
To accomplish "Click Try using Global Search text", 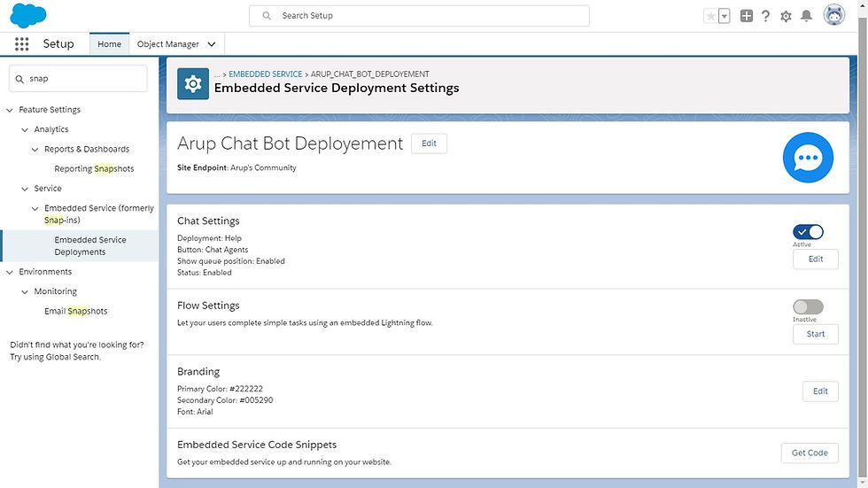I will [55, 357].
